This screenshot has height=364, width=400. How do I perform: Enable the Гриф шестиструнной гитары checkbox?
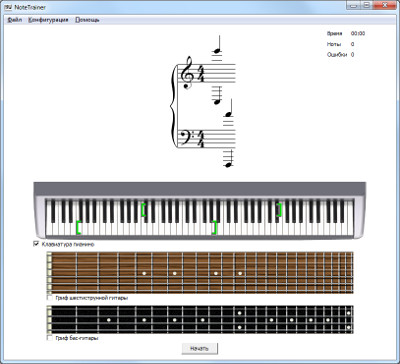click(50, 297)
